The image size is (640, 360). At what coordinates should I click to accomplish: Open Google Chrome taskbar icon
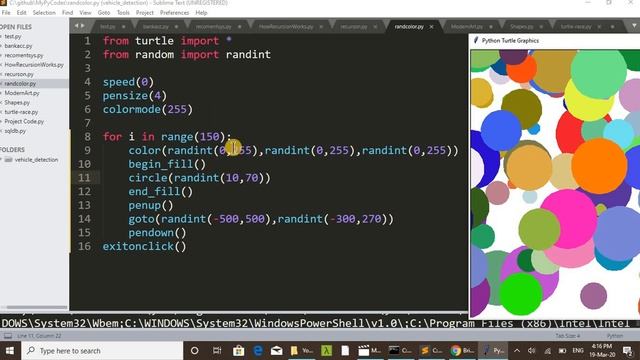coord(462,351)
